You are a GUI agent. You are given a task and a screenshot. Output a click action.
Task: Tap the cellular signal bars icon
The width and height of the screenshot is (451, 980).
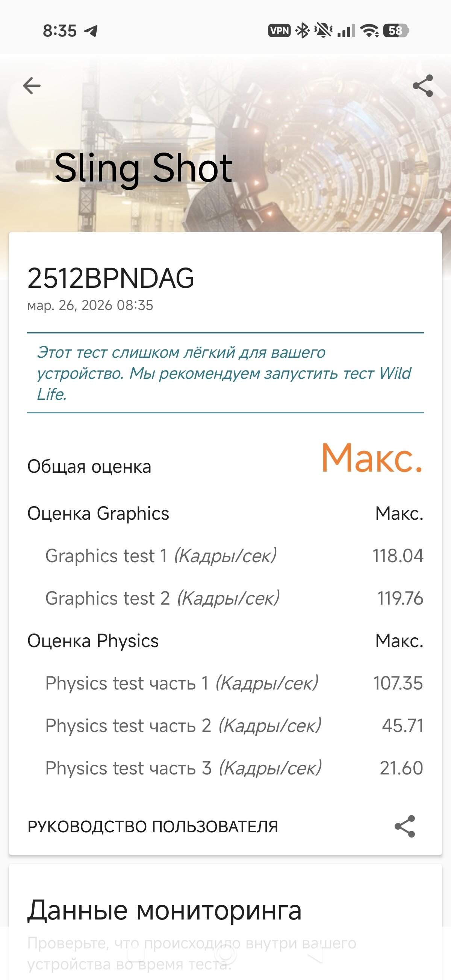coord(346,30)
